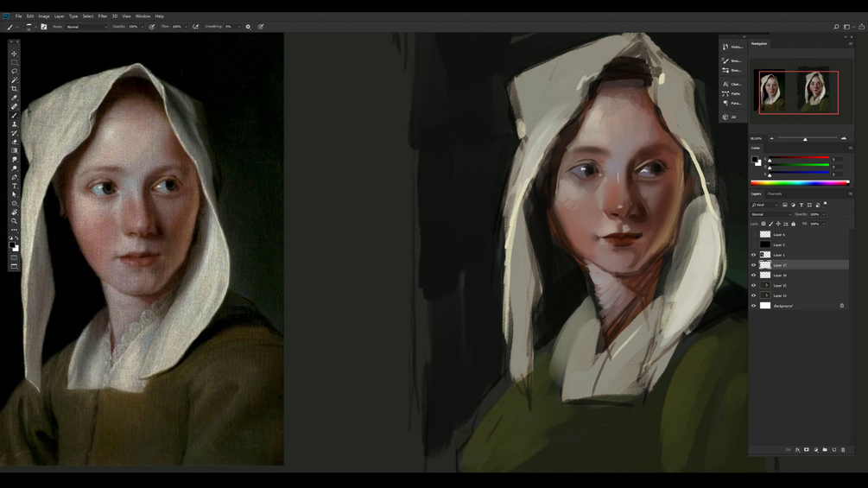Select the Move tool
This screenshot has height=488, width=868.
click(x=15, y=54)
